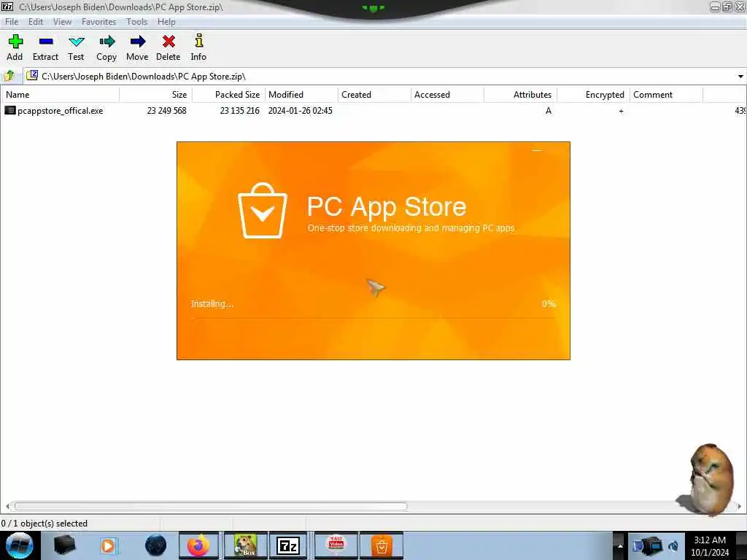Sort by the Accessed column header
The height and width of the screenshot is (560, 747).
447,95
